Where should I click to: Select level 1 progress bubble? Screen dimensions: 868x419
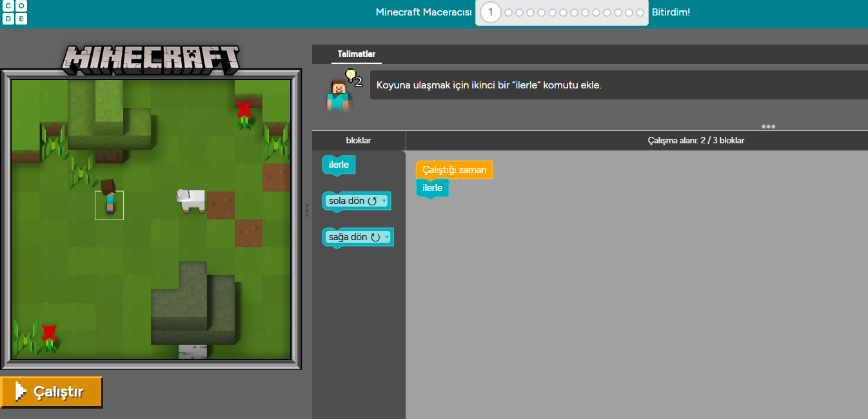click(490, 12)
